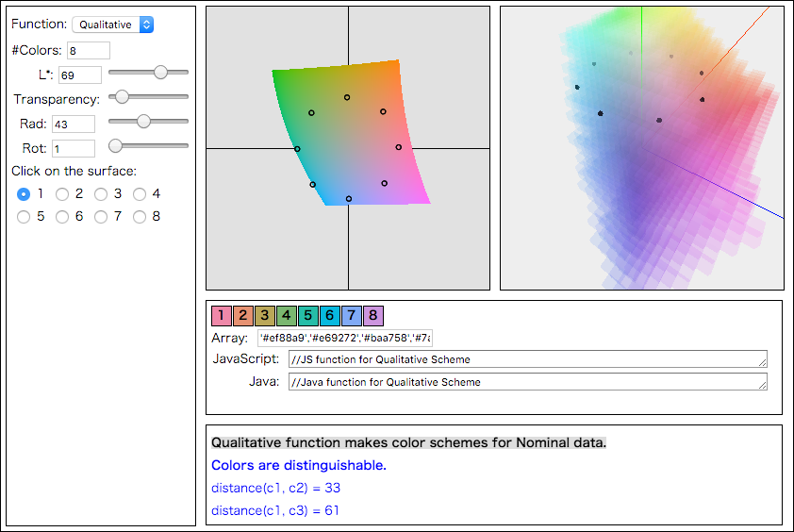Click purple color swatch number 8

pos(373,316)
